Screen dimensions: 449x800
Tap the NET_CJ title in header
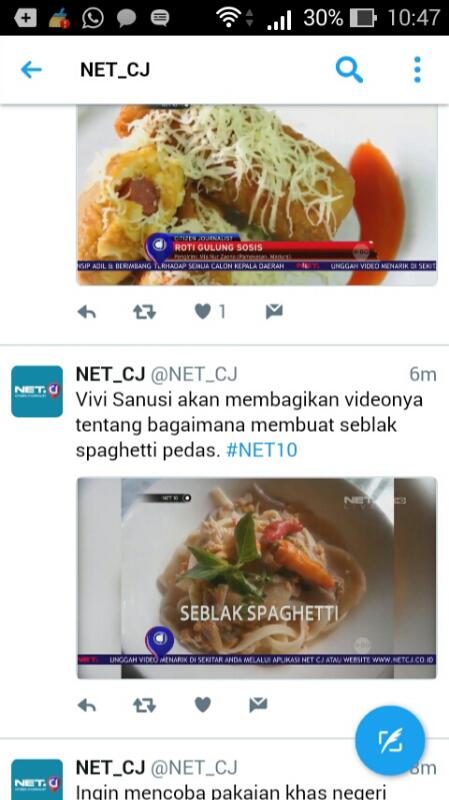115,69
